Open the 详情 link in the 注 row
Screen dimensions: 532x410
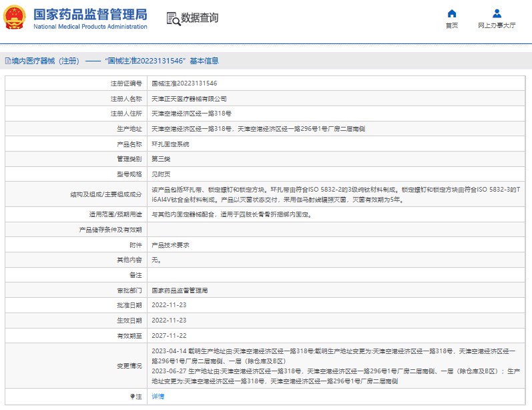pyautogui.click(x=158, y=397)
